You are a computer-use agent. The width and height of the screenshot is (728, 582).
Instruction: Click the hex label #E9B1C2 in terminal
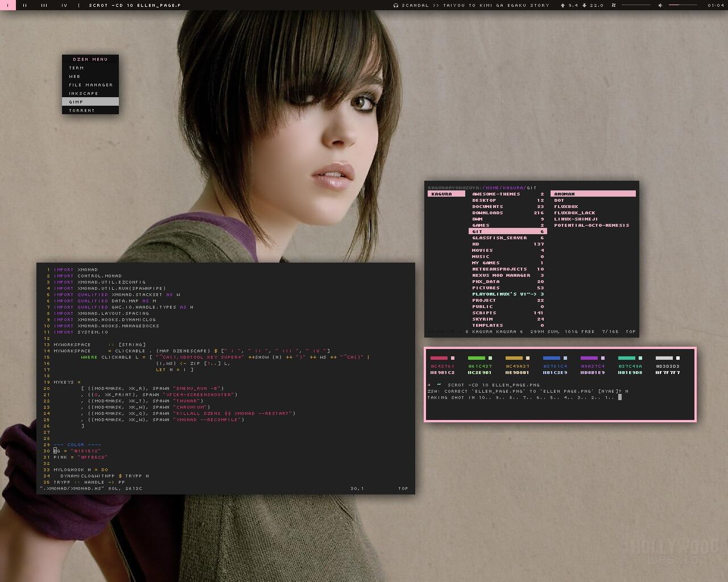[442, 372]
